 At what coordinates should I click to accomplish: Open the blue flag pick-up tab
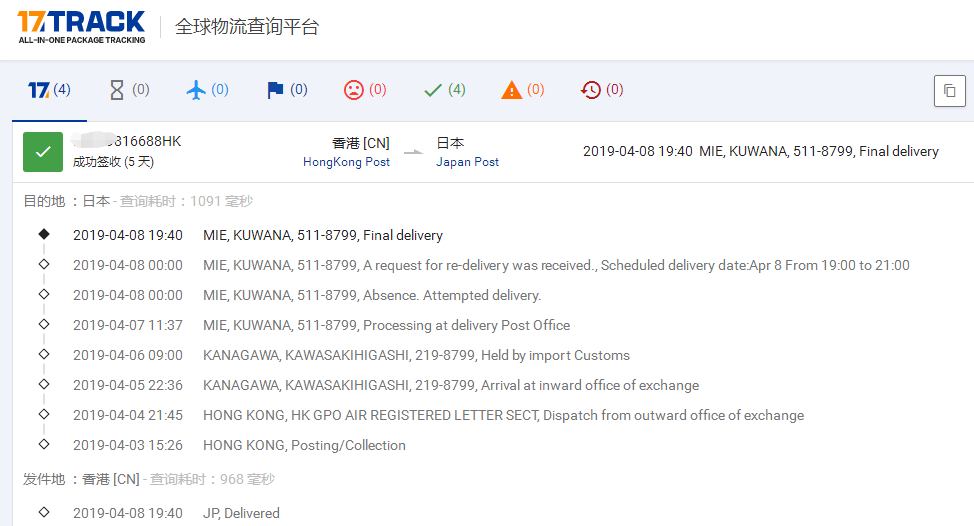tap(287, 90)
